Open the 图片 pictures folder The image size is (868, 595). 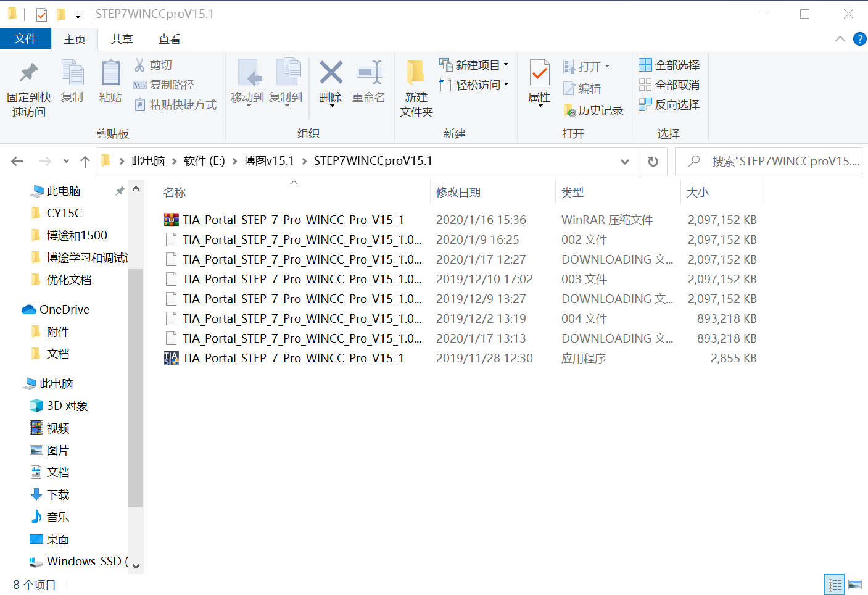(58, 450)
